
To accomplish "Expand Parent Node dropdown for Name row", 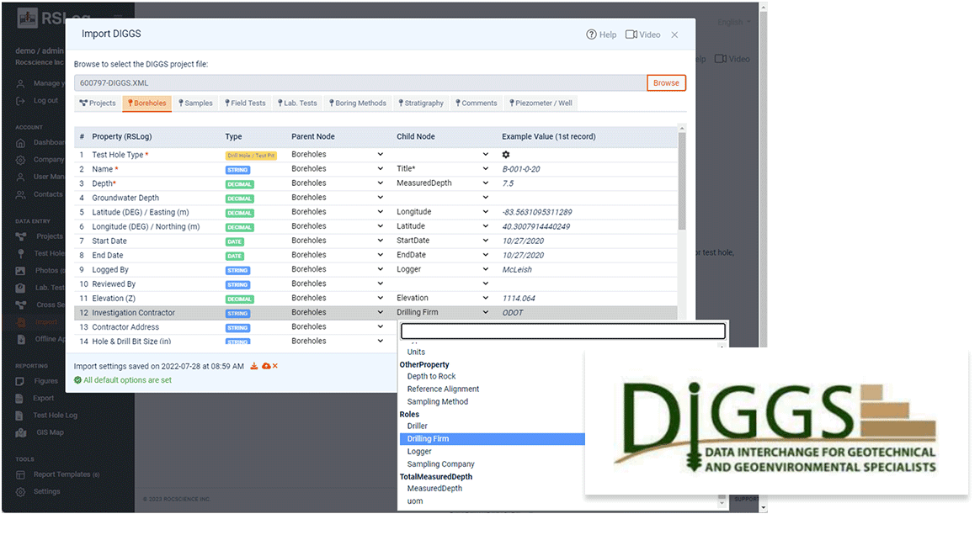I will (x=380, y=169).
